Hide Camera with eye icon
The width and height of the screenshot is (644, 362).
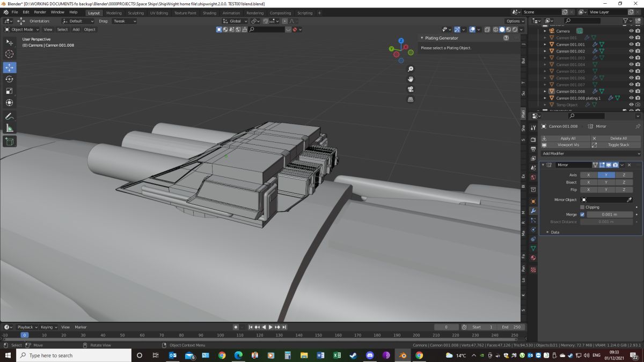(x=631, y=31)
